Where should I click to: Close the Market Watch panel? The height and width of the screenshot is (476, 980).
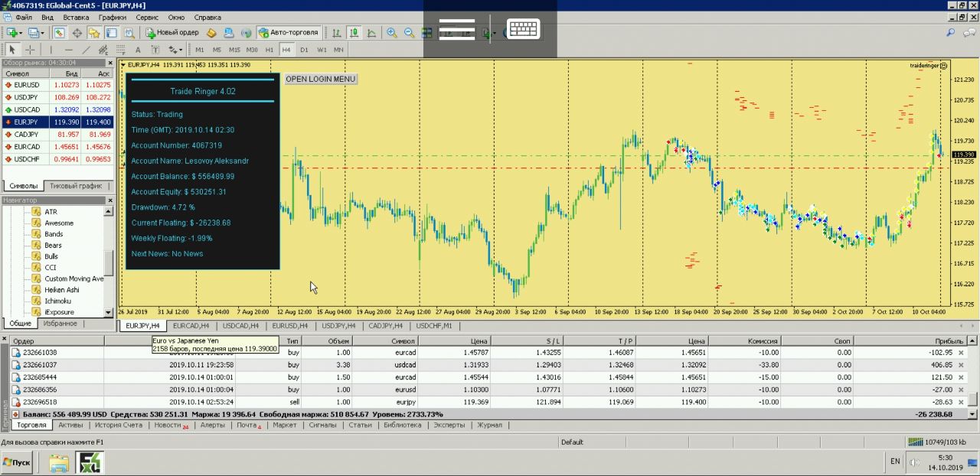[109, 63]
